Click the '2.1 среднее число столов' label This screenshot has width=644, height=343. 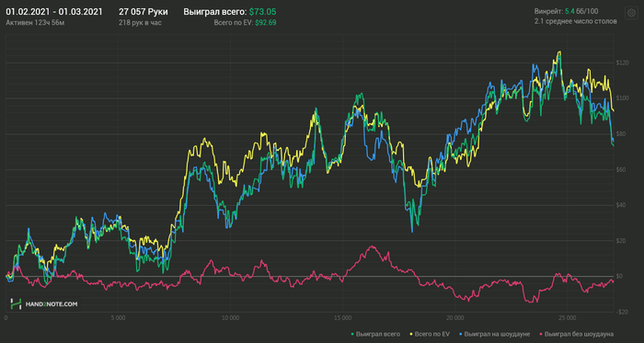(x=575, y=21)
